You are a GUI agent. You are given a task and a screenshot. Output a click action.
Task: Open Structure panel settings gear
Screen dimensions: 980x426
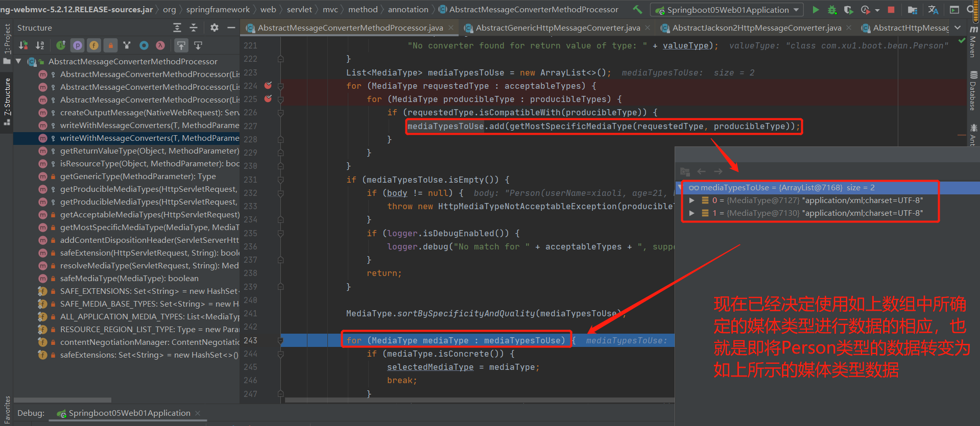click(x=214, y=28)
